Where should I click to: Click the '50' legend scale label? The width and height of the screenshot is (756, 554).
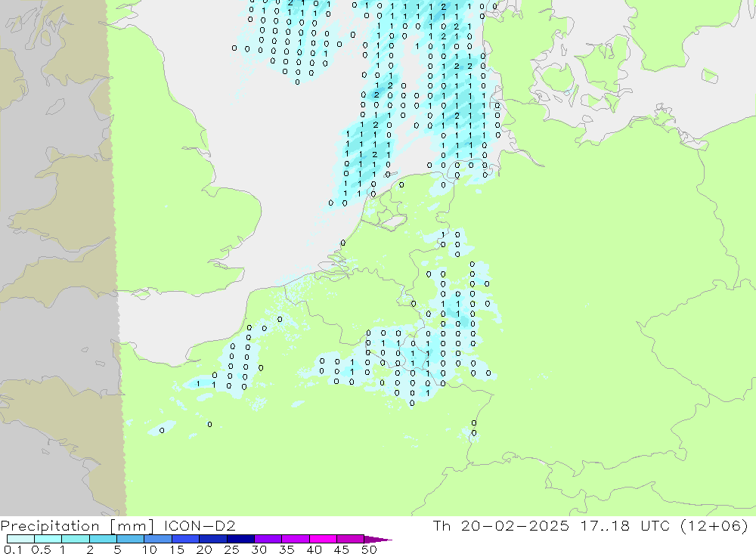click(x=369, y=549)
